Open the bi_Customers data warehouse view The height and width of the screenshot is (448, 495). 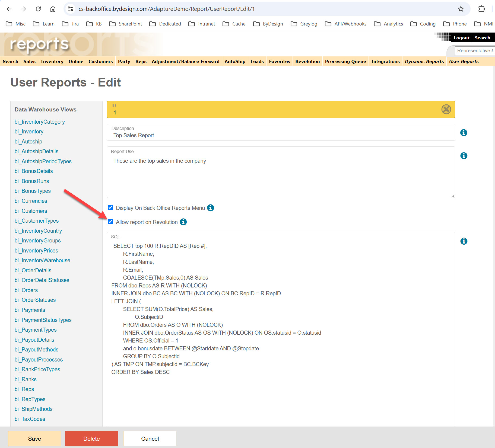pyautogui.click(x=31, y=211)
